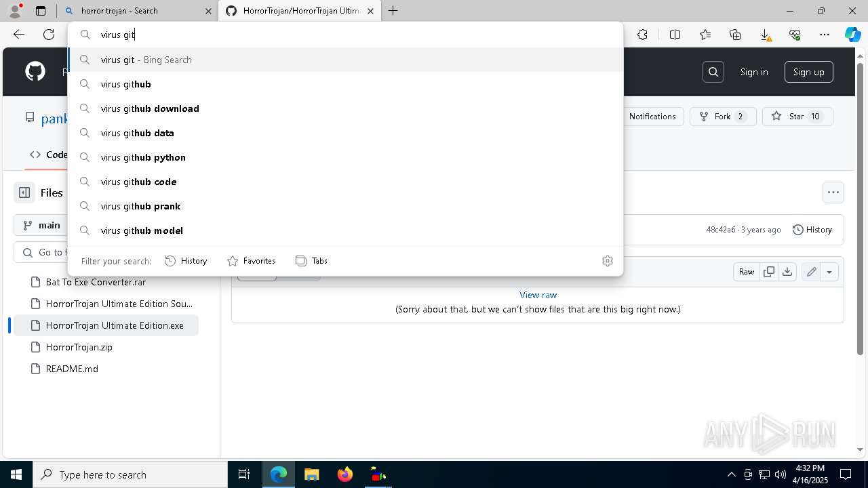Viewport: 868px width, 488px height.
Task: Open main branch dropdown
Action: click(41, 225)
